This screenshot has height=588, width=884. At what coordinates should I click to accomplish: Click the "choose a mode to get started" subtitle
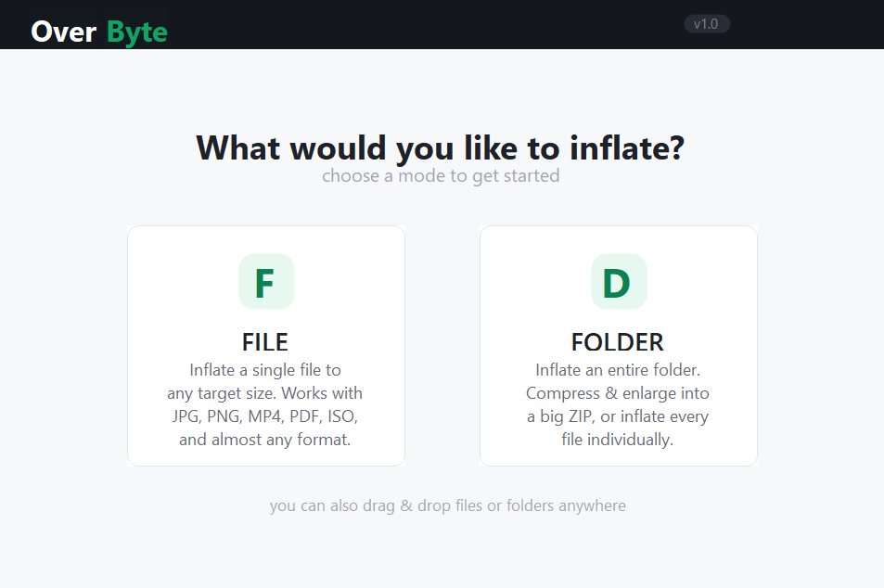coord(441,175)
